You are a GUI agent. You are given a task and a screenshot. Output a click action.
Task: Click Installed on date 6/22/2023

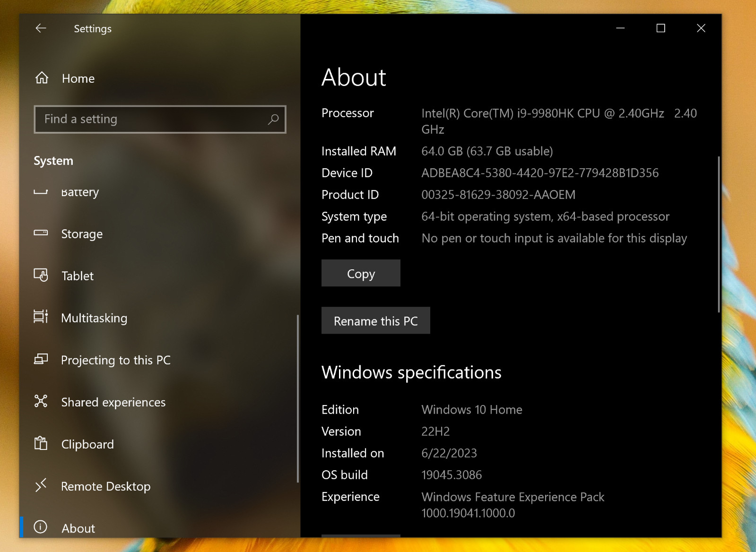click(449, 453)
